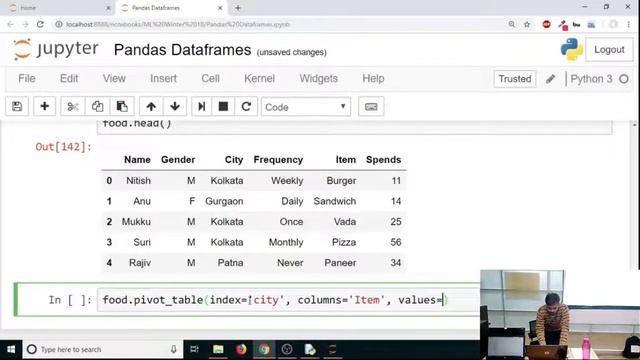Image resolution: width=640 pixels, height=360 pixels.
Task: Go back in the browser history
Action: (11, 24)
